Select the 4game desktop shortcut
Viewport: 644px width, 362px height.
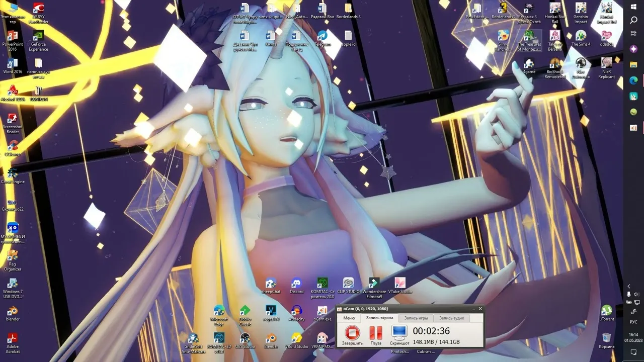(x=529, y=66)
